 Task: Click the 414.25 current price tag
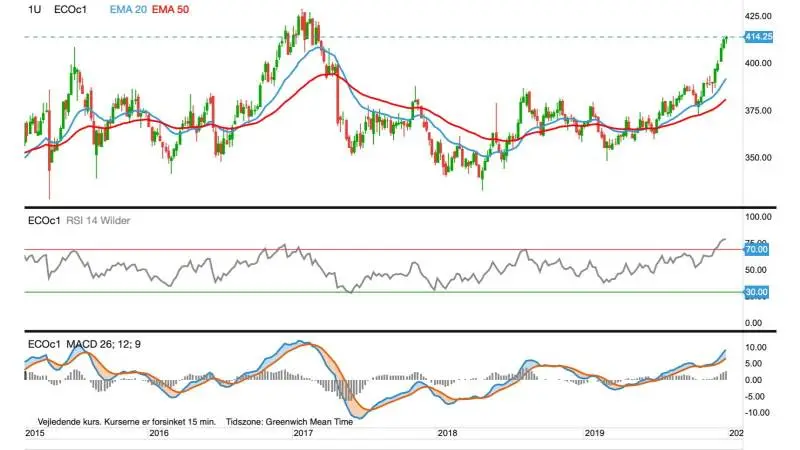pyautogui.click(x=759, y=37)
